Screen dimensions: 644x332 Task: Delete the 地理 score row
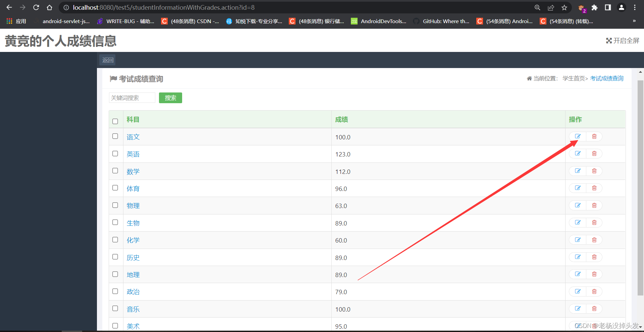(594, 274)
